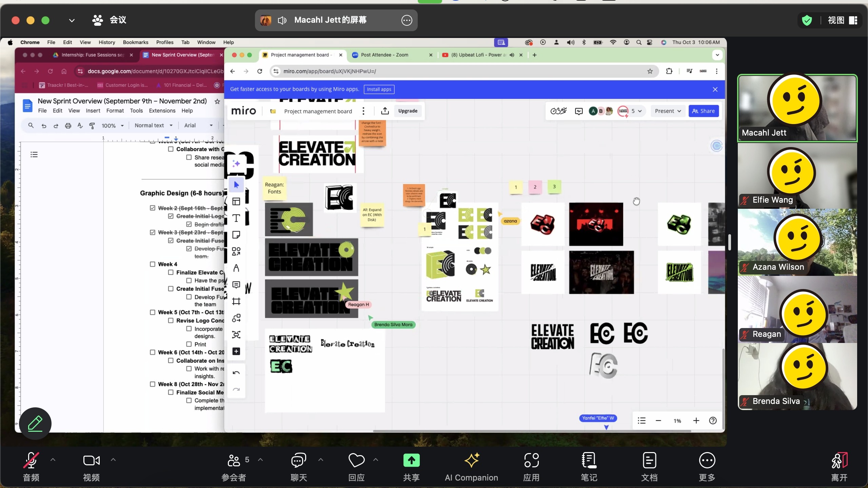
Task: Check the Week 4 checkbox
Action: [x=153, y=264]
